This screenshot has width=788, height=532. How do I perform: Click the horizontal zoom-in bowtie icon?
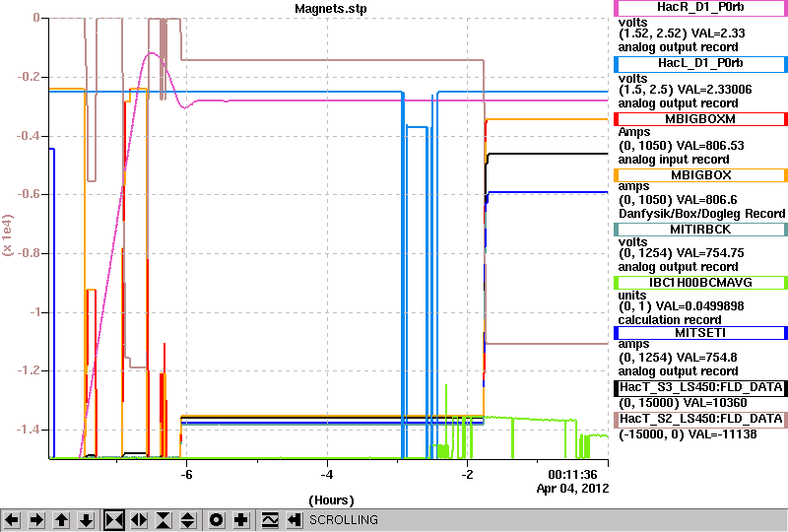(114, 520)
